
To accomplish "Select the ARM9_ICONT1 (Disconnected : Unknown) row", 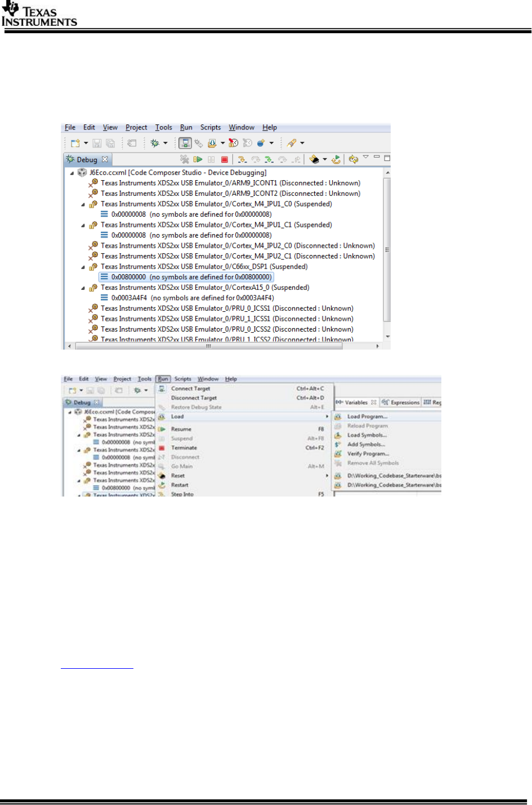I will coord(225,184).
